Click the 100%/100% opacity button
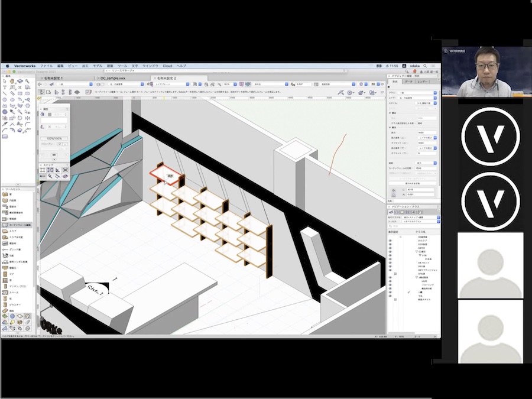Image resolution: width=532 pixels, height=399 pixels. coord(54,138)
